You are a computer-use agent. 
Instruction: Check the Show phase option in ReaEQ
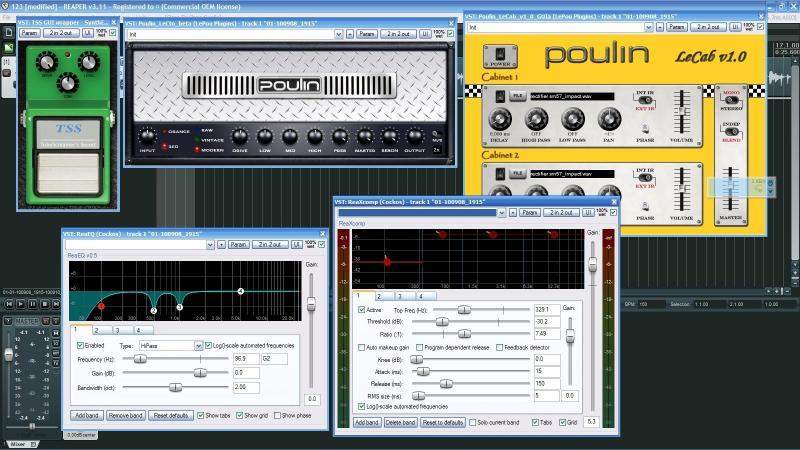pos(276,415)
